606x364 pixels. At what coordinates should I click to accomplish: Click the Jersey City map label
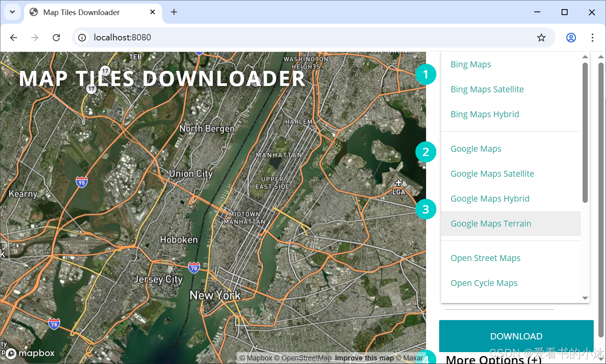click(x=158, y=279)
